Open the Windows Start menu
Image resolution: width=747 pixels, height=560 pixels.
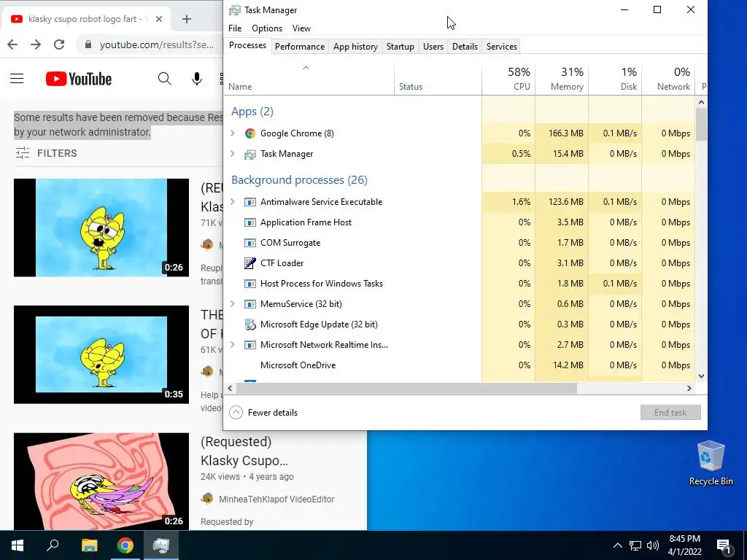pyautogui.click(x=18, y=545)
